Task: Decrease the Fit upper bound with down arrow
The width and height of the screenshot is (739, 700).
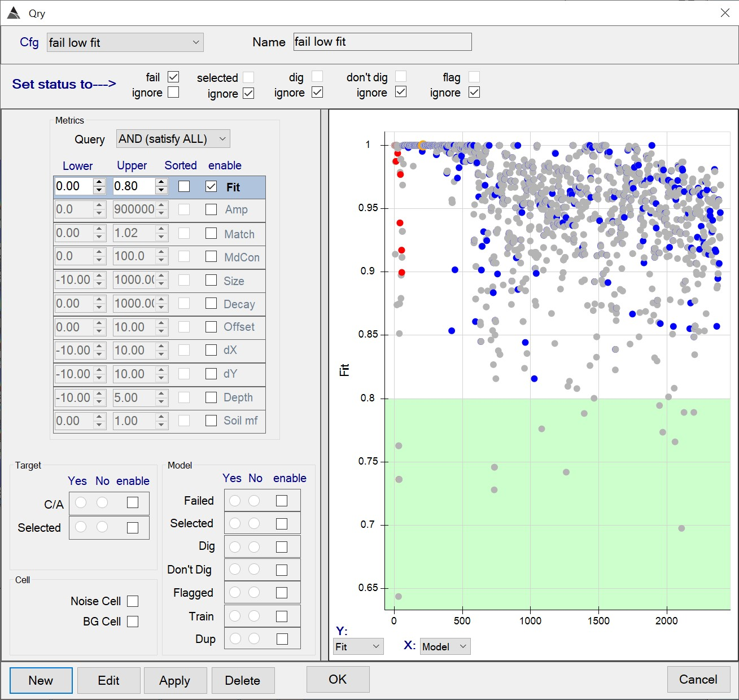Action: pyautogui.click(x=161, y=191)
